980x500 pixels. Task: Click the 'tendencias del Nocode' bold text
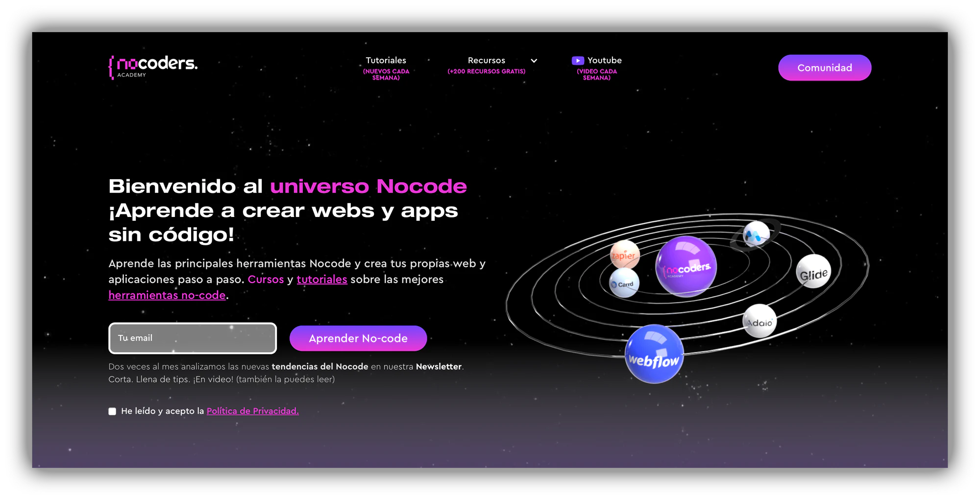click(x=320, y=367)
